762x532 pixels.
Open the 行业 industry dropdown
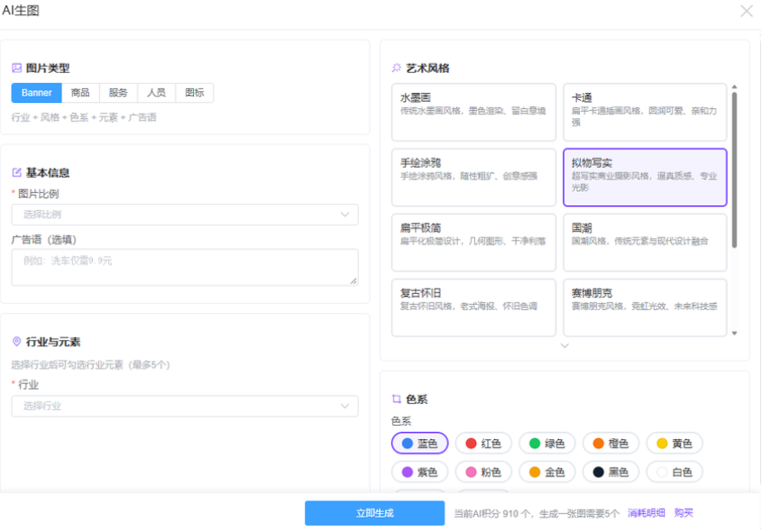(185, 406)
